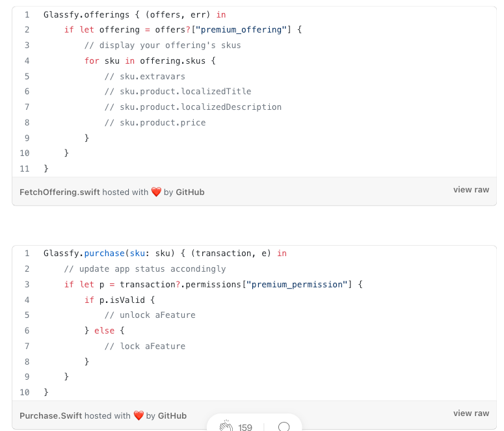Viewport: 504px width, 431px height.
Task: Click line number 11 in FetchOffering gist
Action: [x=25, y=169]
